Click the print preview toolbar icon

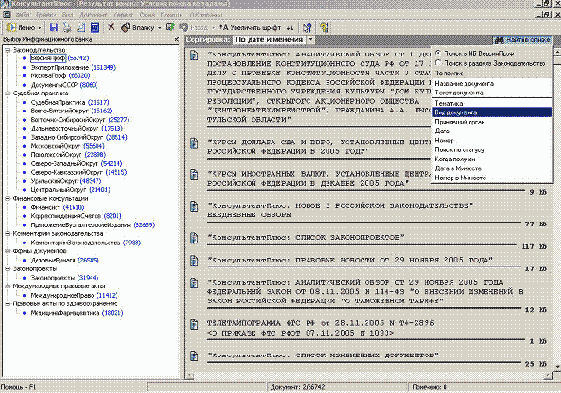pyautogui.click(x=81, y=28)
